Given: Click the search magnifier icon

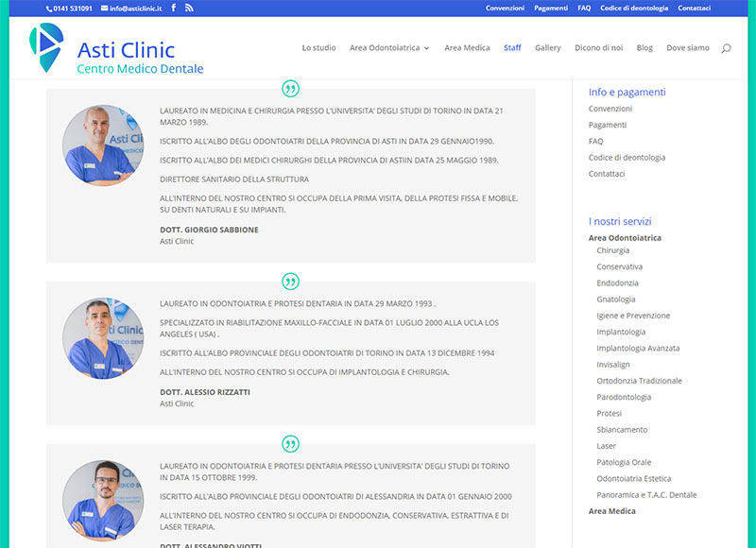Looking at the screenshot, I should [x=726, y=48].
